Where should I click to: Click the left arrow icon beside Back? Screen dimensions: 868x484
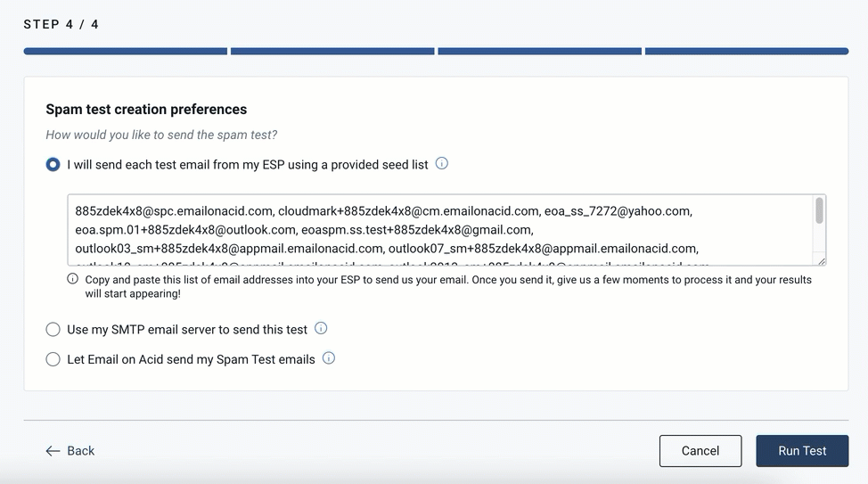tap(53, 451)
